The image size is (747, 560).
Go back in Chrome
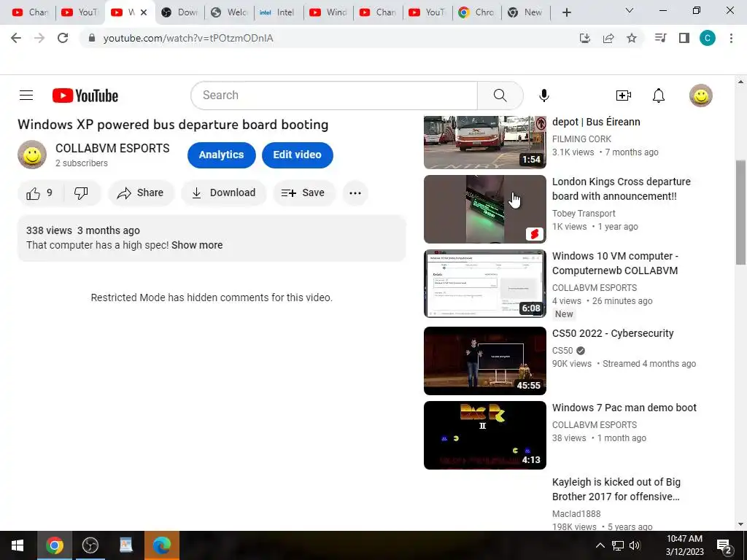[x=16, y=38]
